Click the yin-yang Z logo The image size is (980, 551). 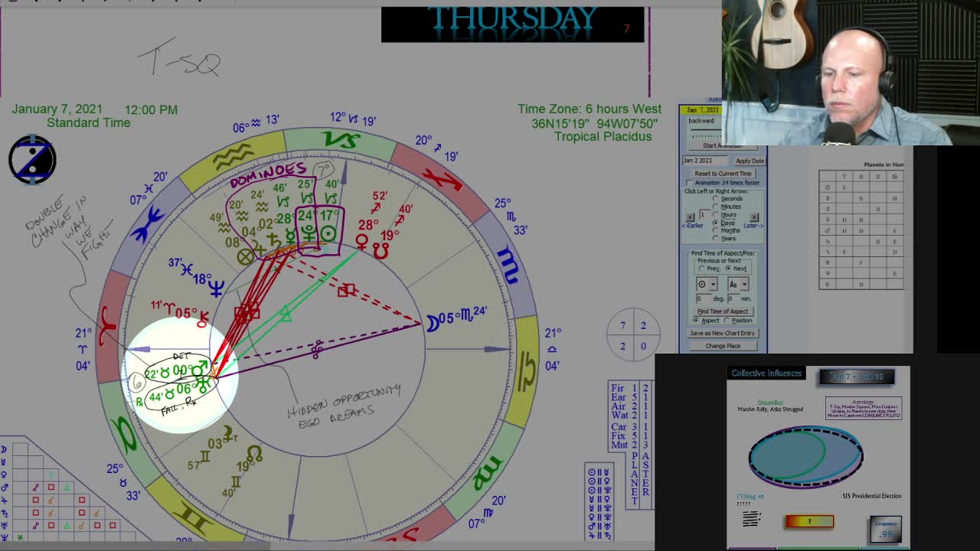tap(32, 160)
